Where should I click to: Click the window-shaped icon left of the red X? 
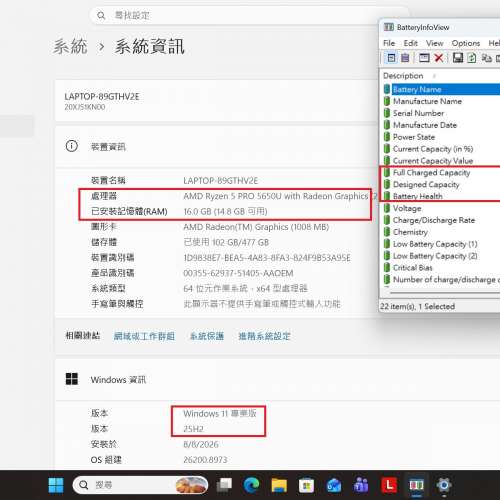tap(424, 58)
